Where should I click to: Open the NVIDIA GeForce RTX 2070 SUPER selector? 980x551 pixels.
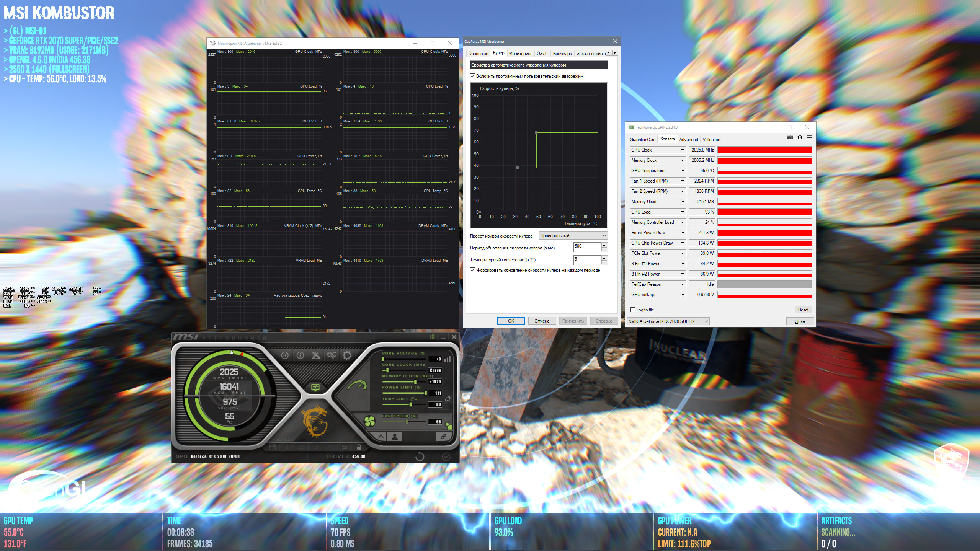point(668,321)
